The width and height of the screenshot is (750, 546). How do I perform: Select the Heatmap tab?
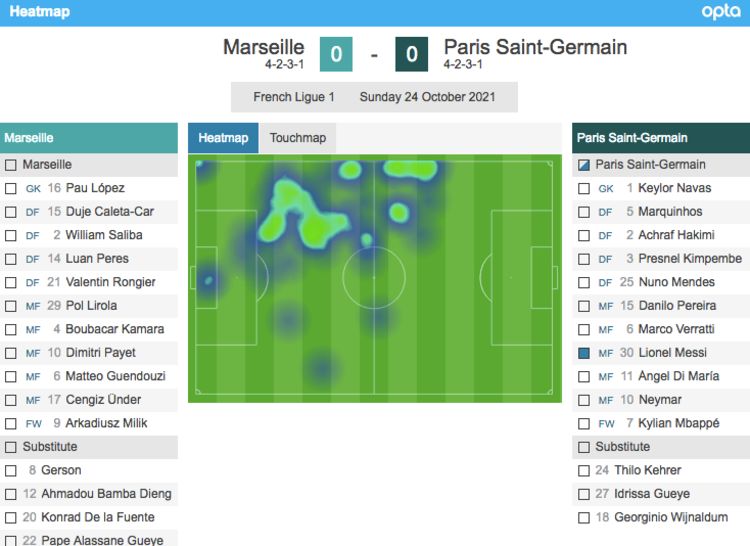pyautogui.click(x=223, y=138)
